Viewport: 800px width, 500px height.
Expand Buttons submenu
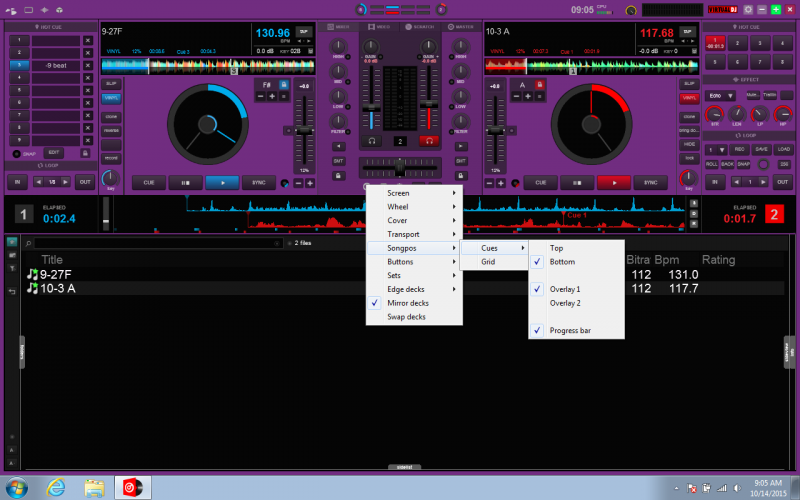(x=414, y=262)
